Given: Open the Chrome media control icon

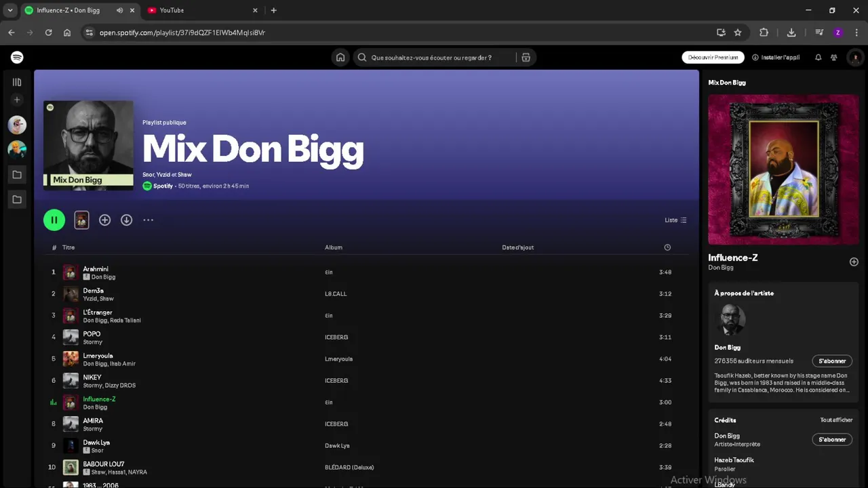Looking at the screenshot, I should (x=819, y=33).
